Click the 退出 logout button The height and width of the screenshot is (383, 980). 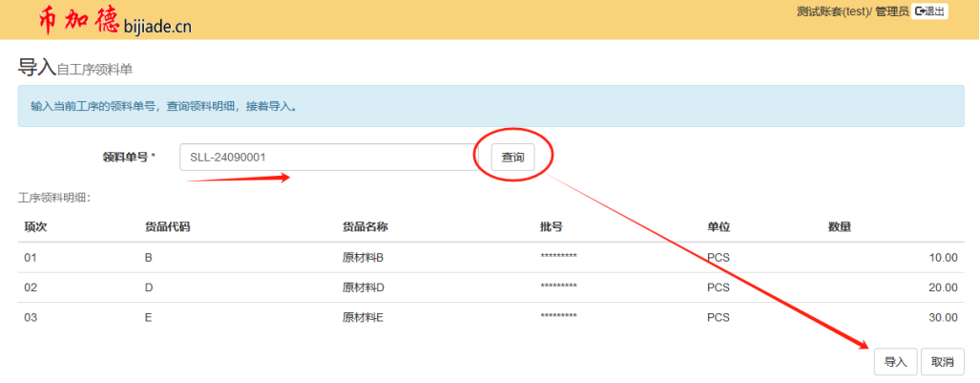(929, 11)
